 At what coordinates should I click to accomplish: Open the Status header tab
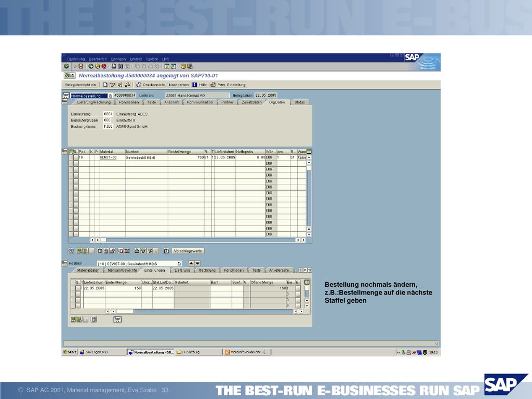pos(300,102)
